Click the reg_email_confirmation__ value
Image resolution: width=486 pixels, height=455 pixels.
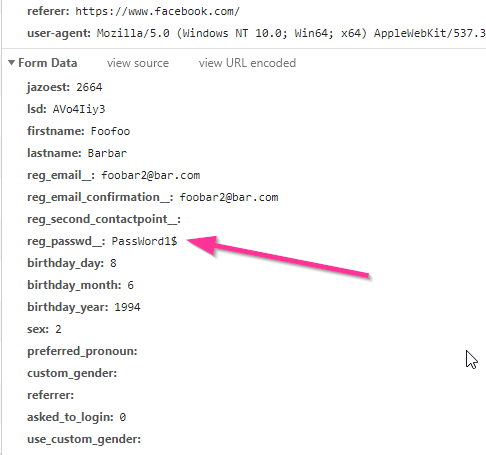[x=229, y=197]
